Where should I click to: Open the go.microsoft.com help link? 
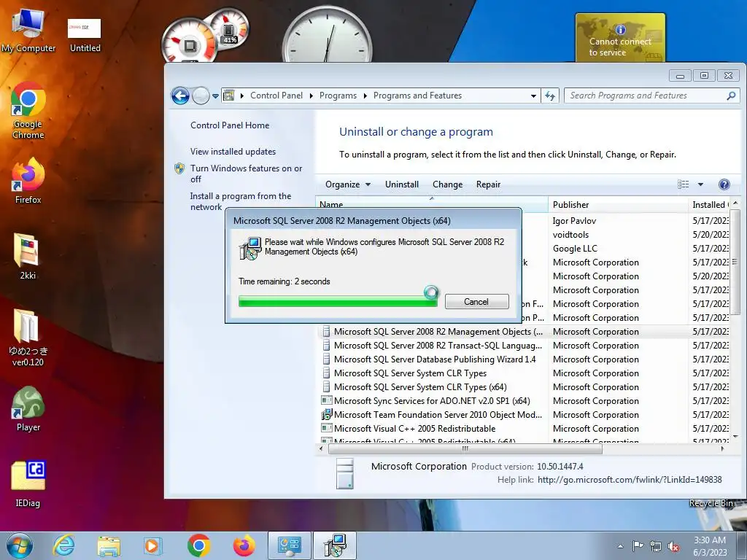coord(630,480)
